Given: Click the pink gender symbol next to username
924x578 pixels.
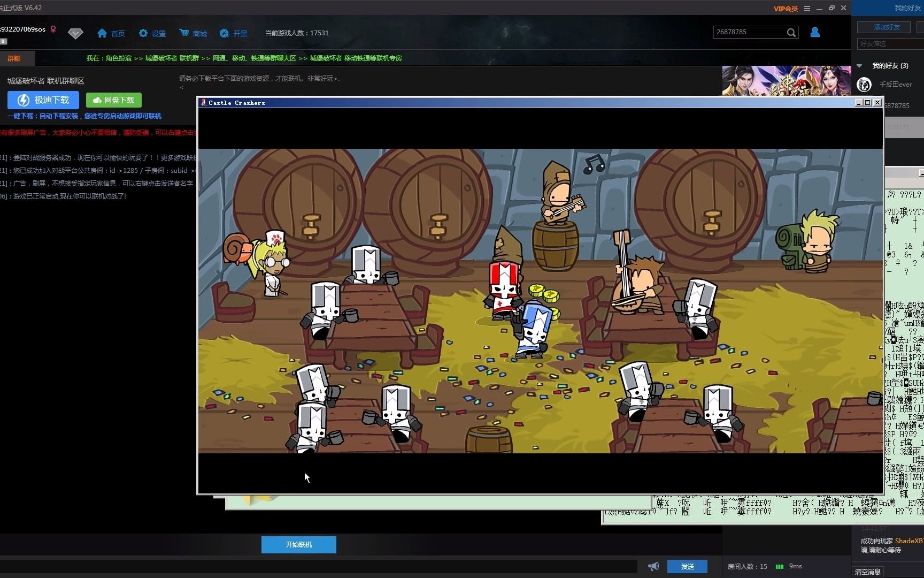Looking at the screenshot, I should (53, 29).
